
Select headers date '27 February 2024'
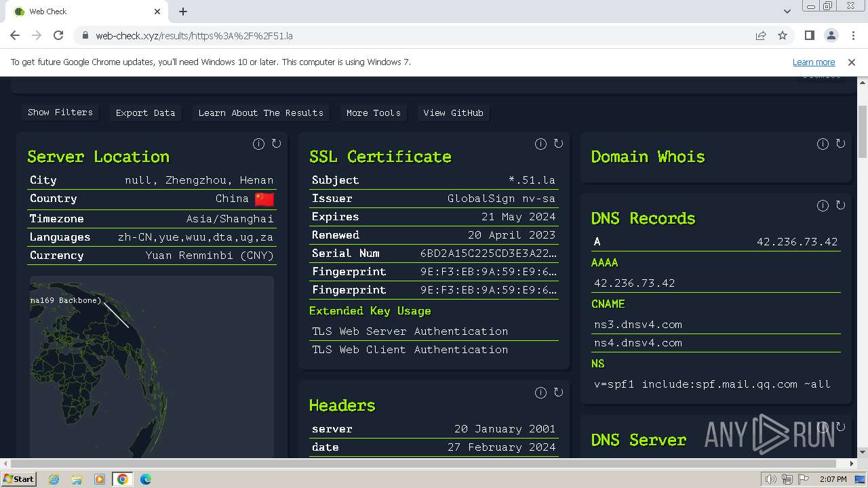click(x=501, y=447)
